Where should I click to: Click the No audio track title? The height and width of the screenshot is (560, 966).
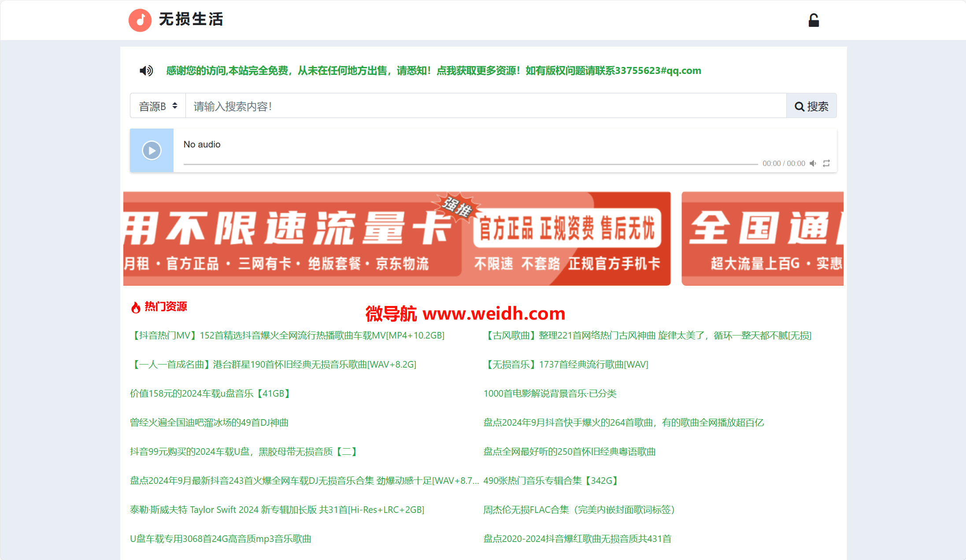(x=202, y=144)
